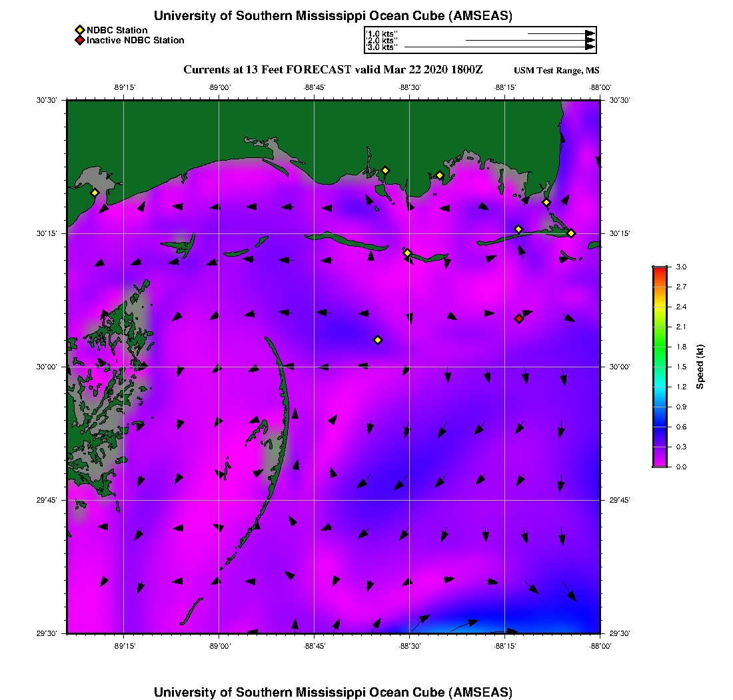Click the Currents at 13 Feet FORECAST heading
Viewport: 733px width, 700px height.
coord(333,70)
